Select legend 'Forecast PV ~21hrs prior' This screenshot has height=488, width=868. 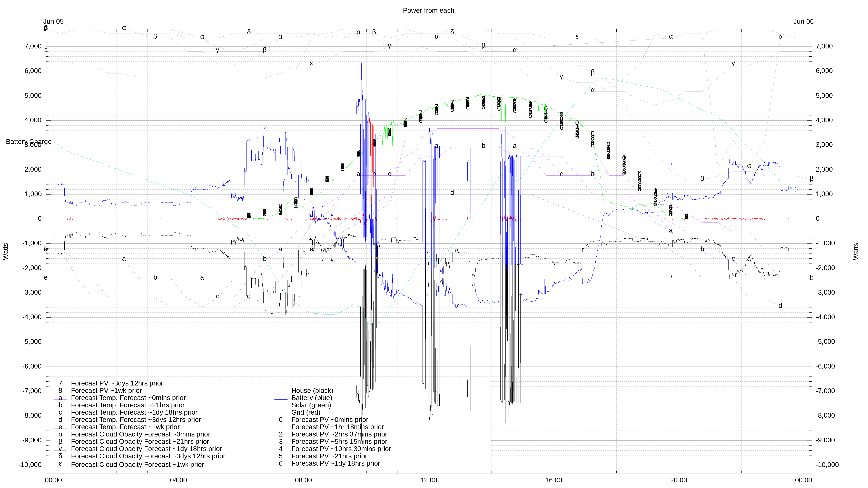click(329, 456)
